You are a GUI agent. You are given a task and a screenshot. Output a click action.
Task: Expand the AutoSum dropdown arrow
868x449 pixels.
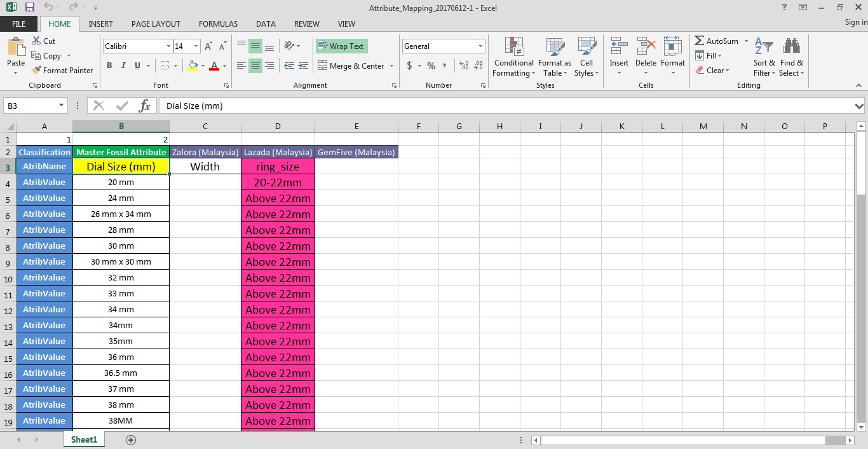coord(745,41)
